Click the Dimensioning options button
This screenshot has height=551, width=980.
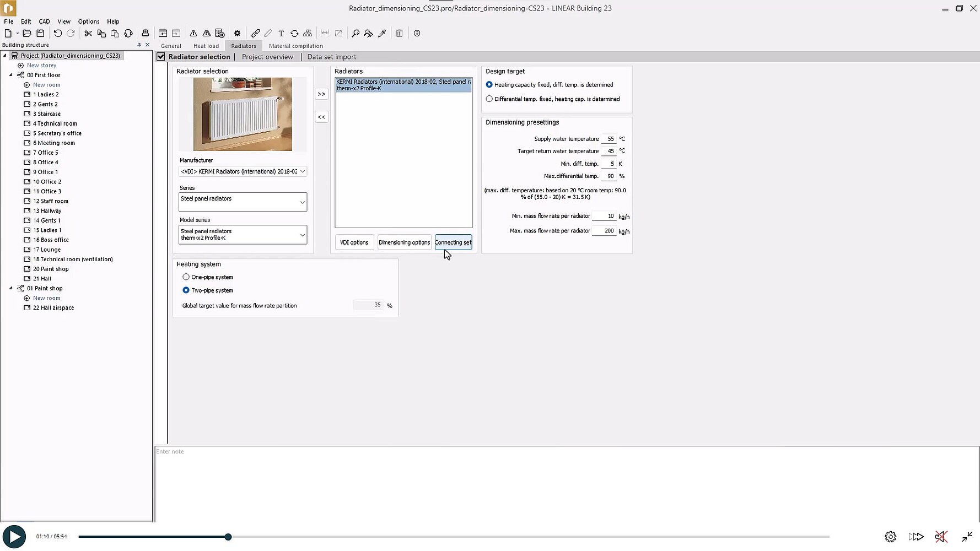click(x=404, y=242)
